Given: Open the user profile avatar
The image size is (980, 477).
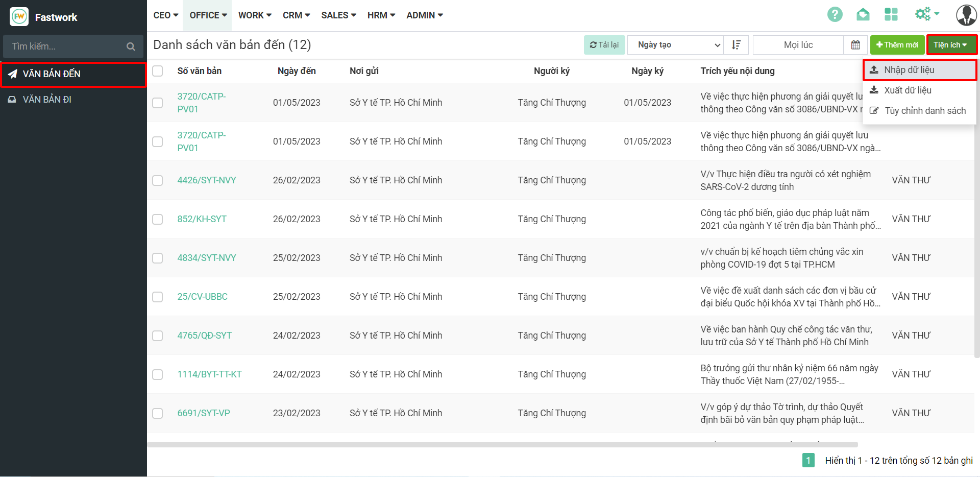Looking at the screenshot, I should [966, 15].
